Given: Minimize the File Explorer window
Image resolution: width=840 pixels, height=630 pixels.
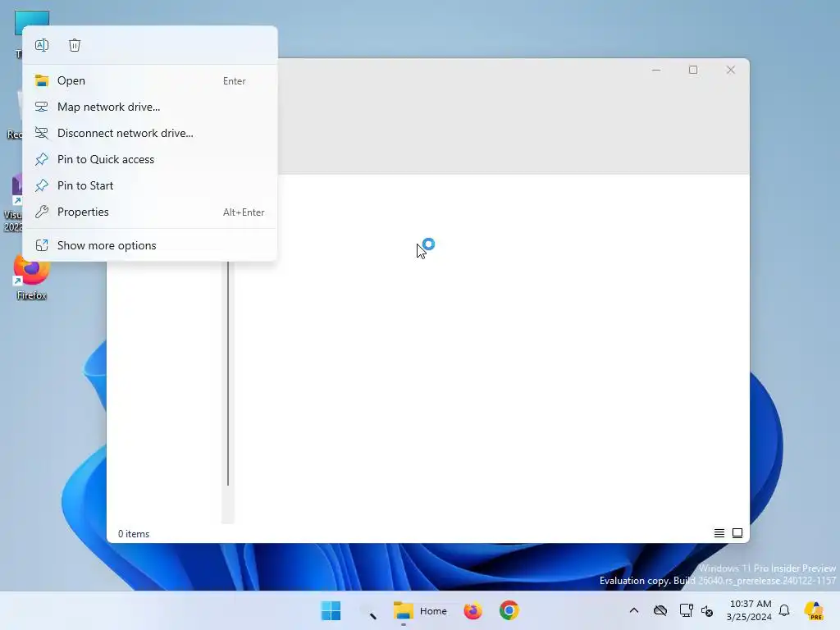Looking at the screenshot, I should [x=656, y=71].
